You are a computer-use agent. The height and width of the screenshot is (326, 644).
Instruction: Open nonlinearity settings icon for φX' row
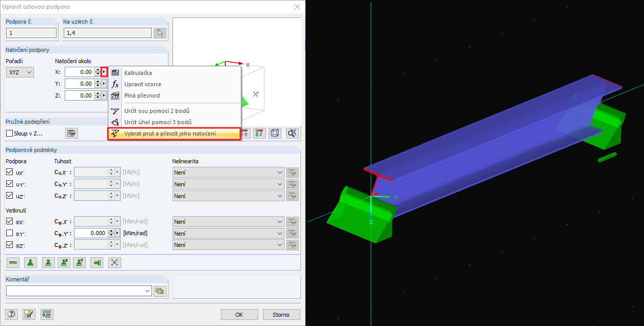click(293, 222)
